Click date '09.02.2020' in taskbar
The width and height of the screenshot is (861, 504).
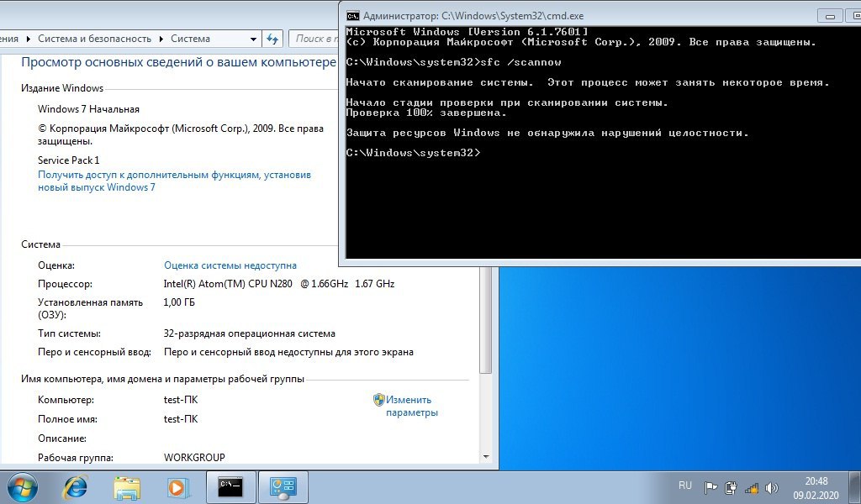[816, 496]
